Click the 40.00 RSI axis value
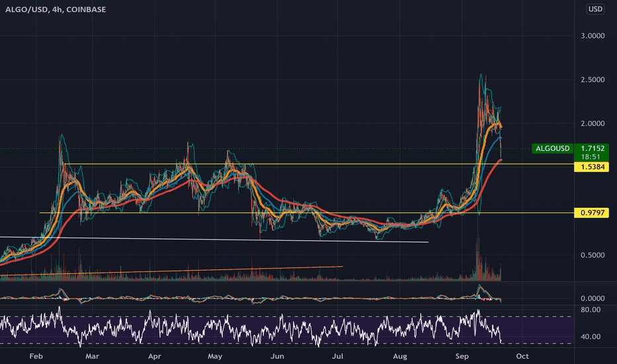This screenshot has width=617, height=364. (x=591, y=336)
